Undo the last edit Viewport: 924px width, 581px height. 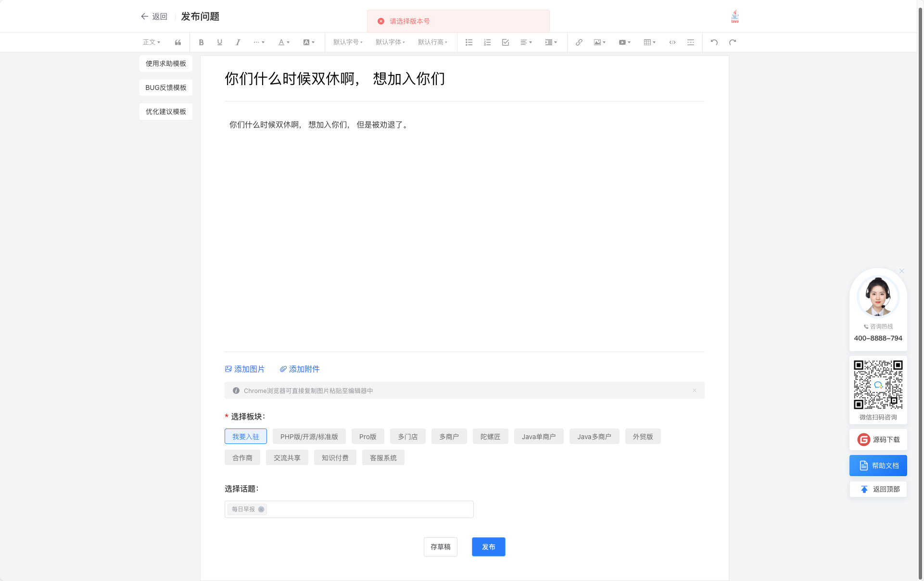click(714, 42)
